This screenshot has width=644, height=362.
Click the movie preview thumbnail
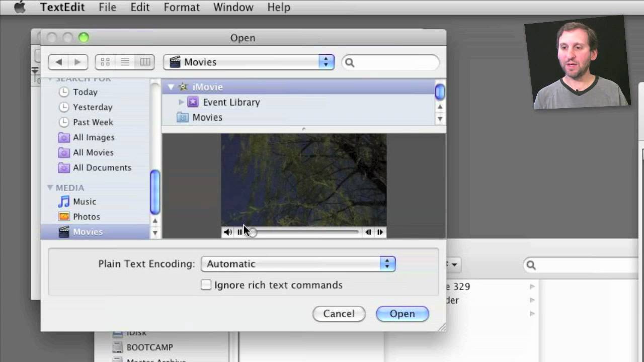coord(304,180)
